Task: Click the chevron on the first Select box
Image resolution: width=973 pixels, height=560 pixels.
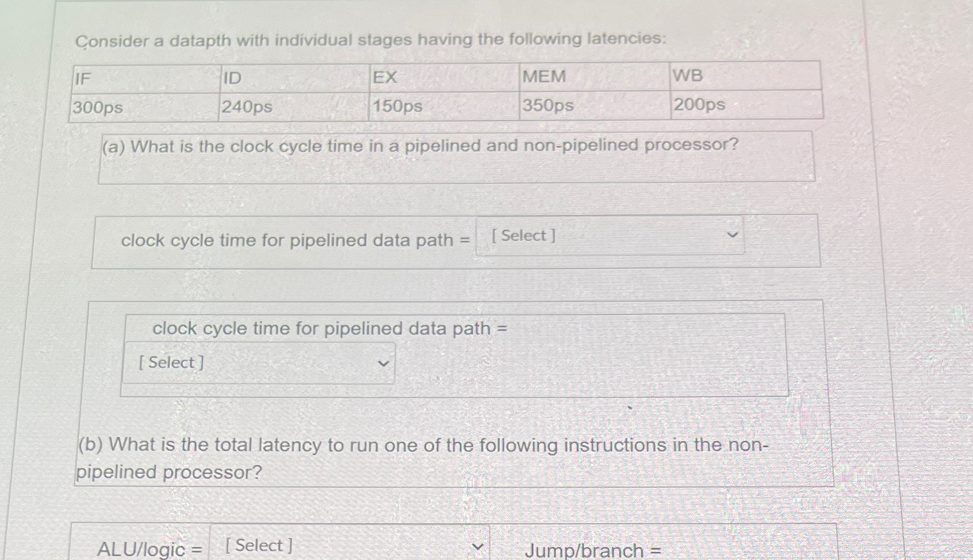Action: point(731,235)
